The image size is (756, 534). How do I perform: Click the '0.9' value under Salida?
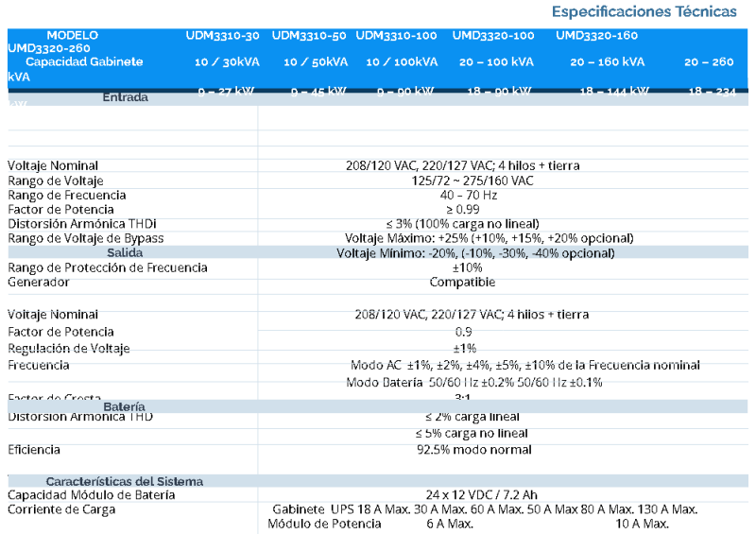pyautogui.click(x=463, y=333)
